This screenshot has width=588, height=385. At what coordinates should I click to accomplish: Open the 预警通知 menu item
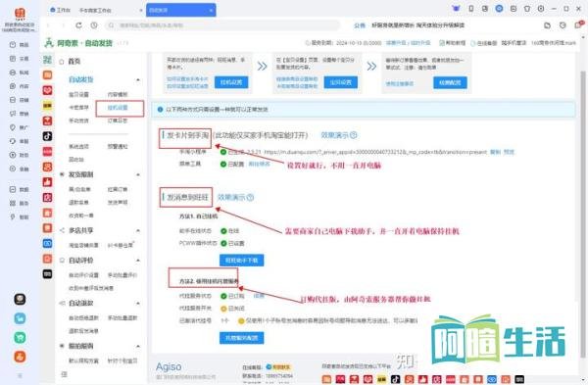118,146
